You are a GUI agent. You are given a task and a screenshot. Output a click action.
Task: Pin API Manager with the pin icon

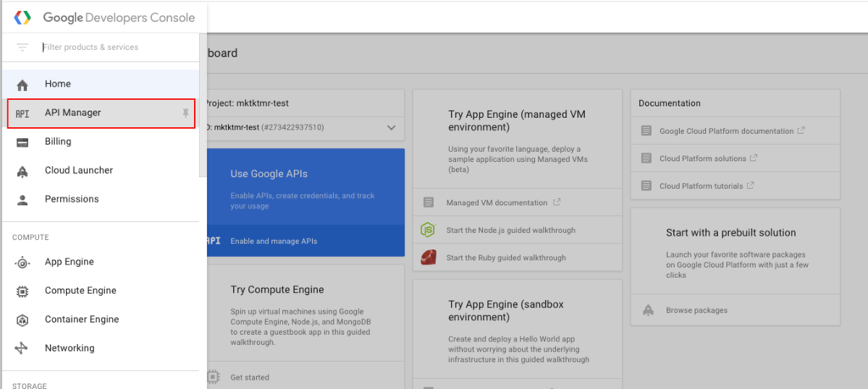(x=186, y=113)
